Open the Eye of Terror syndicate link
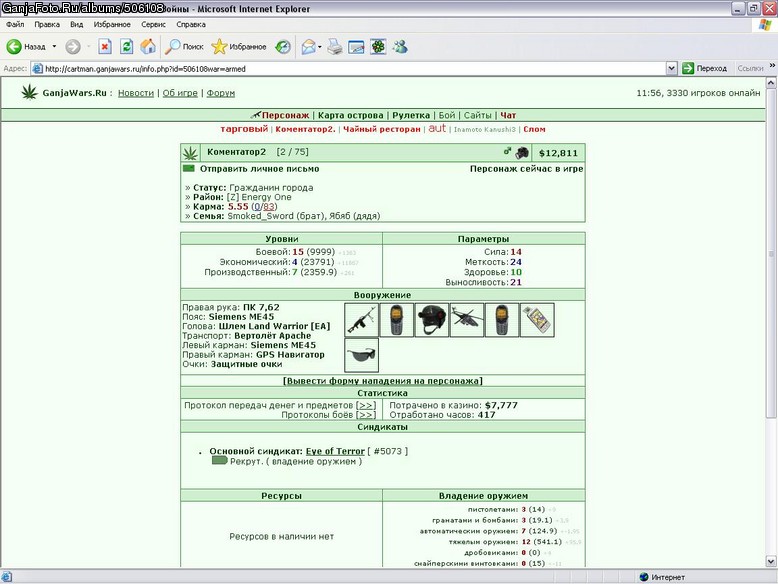 point(335,451)
